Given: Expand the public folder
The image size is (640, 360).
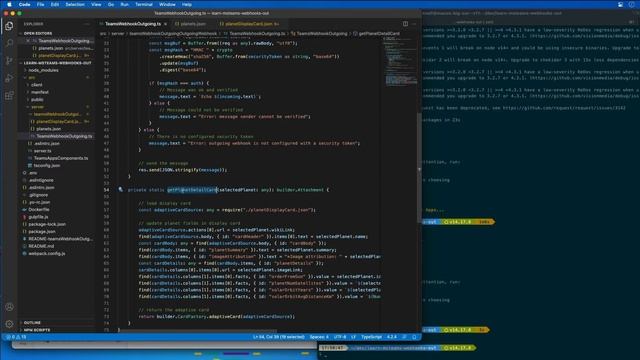Looking at the screenshot, I should [x=37, y=100].
